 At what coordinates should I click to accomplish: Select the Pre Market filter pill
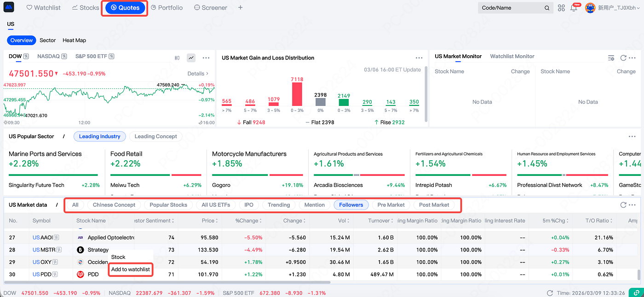(x=391, y=205)
